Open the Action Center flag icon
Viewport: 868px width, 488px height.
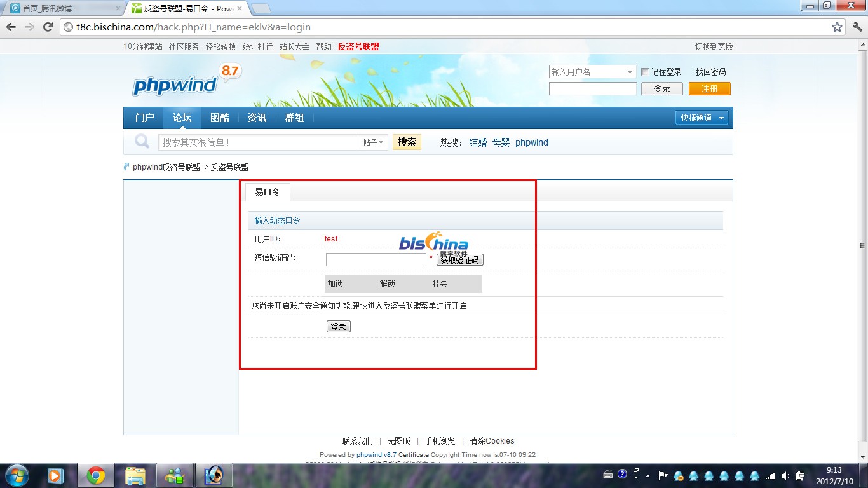(x=662, y=475)
